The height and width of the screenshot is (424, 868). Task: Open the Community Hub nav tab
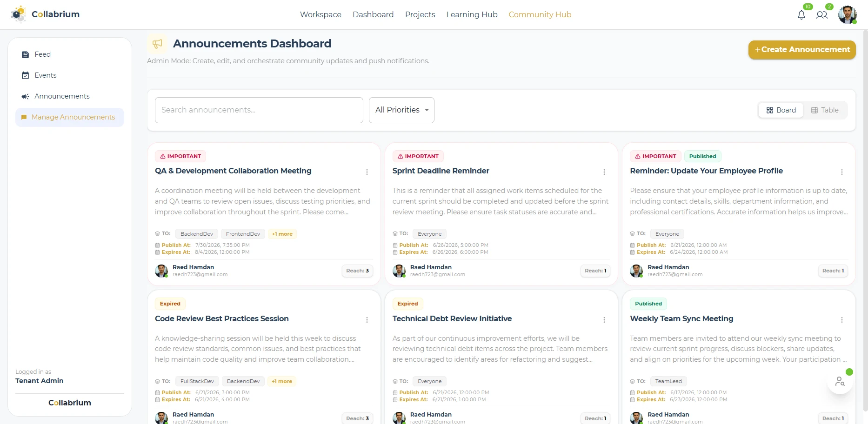click(540, 14)
